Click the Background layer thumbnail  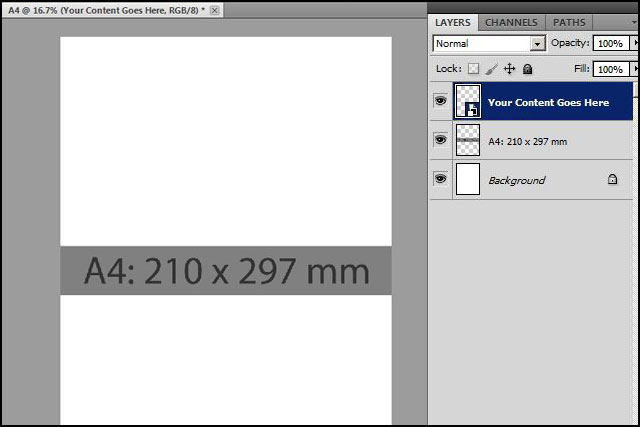[468, 180]
